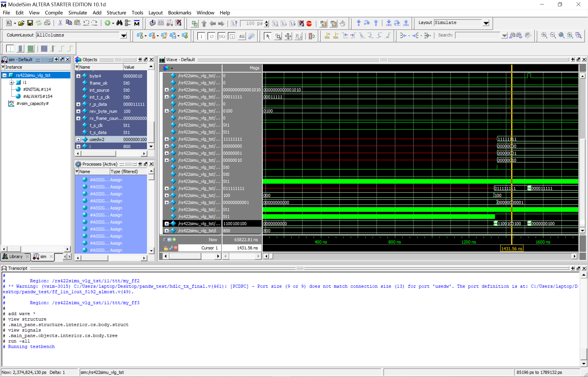The image size is (588, 377).
Task: Click the Pan Mode four-arrow icon
Action: click(x=288, y=36)
